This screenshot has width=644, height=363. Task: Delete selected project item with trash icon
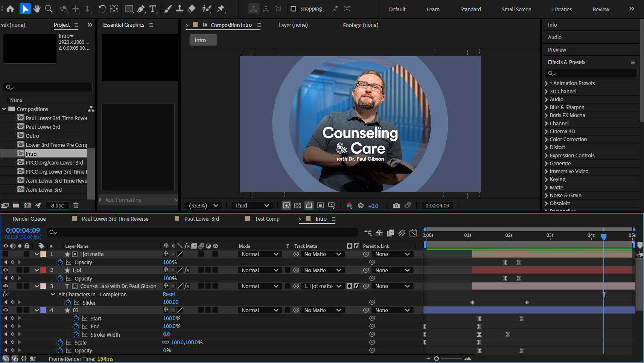click(76, 205)
